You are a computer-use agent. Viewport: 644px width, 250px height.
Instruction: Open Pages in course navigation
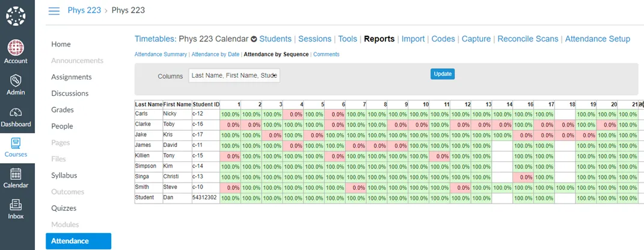point(60,143)
